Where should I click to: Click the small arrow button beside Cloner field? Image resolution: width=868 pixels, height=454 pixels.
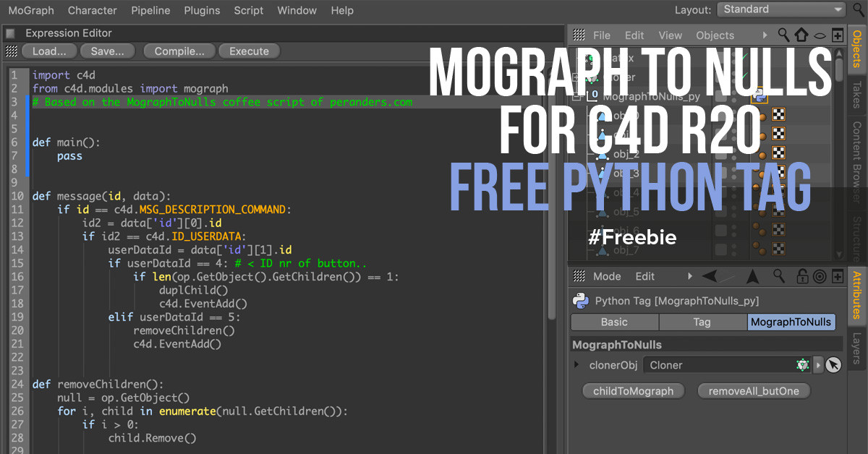819,365
